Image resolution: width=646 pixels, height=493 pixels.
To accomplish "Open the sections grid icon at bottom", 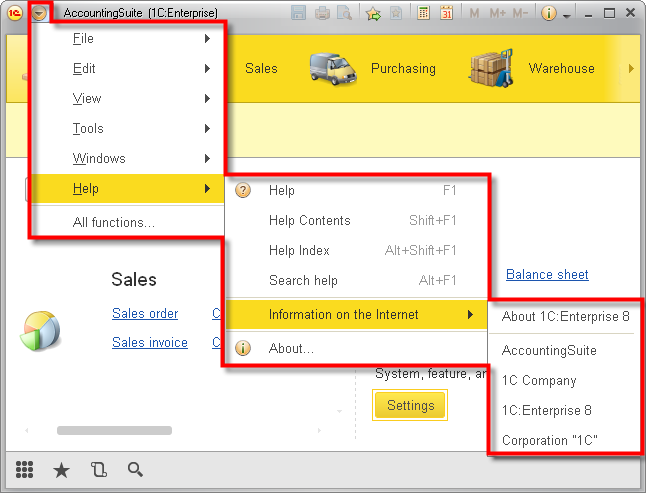I will coord(25,470).
